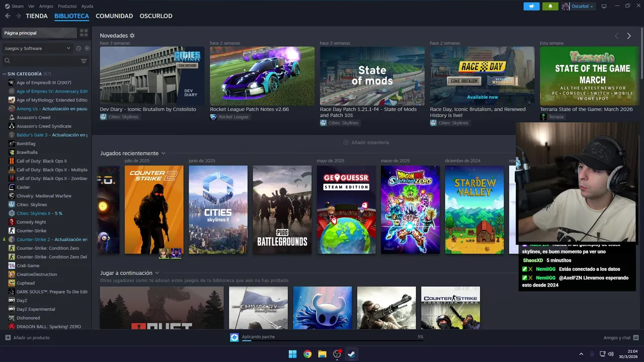644x362 pixels.
Task: Click the Rocket League source icon
Action: click(x=213, y=117)
